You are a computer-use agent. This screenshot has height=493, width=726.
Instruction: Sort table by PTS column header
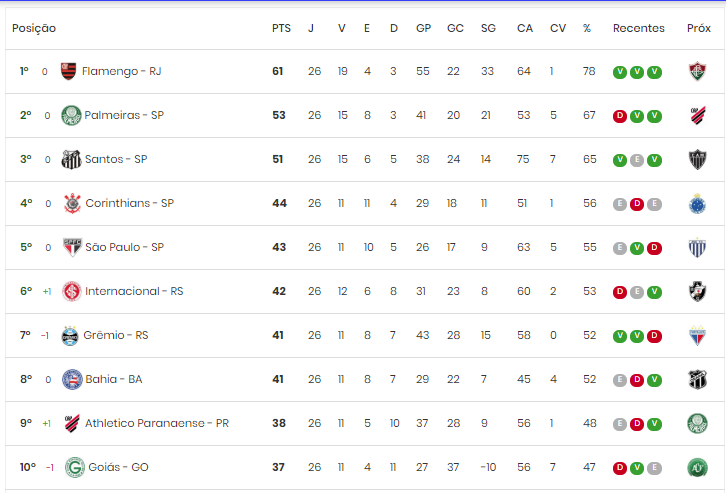tap(281, 28)
